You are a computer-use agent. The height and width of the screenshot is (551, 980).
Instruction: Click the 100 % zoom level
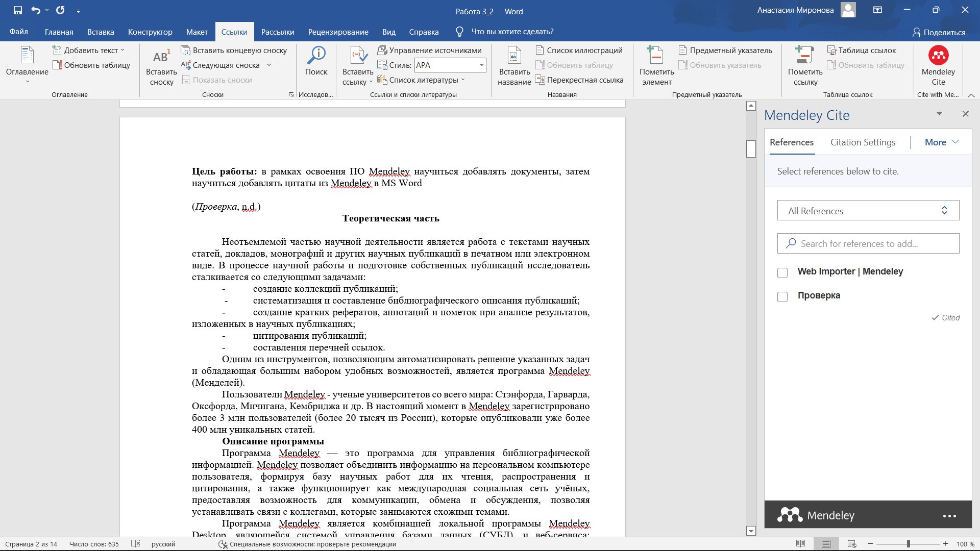pos(965,544)
